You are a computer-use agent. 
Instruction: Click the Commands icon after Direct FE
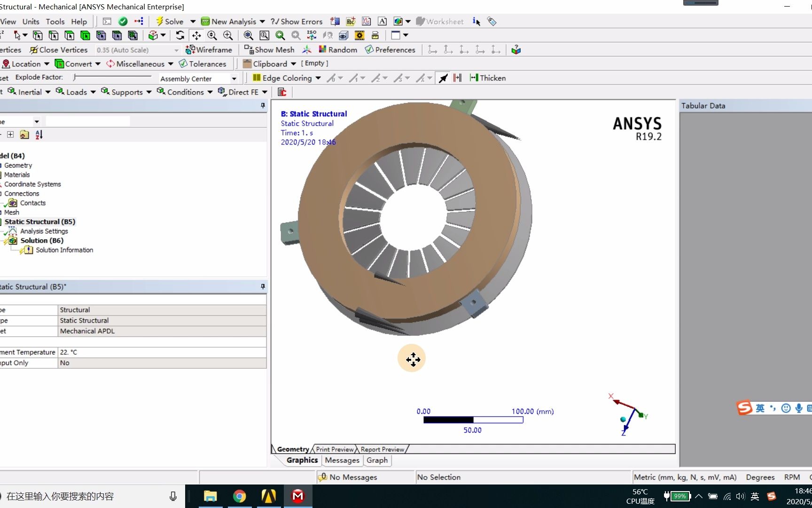(x=282, y=92)
